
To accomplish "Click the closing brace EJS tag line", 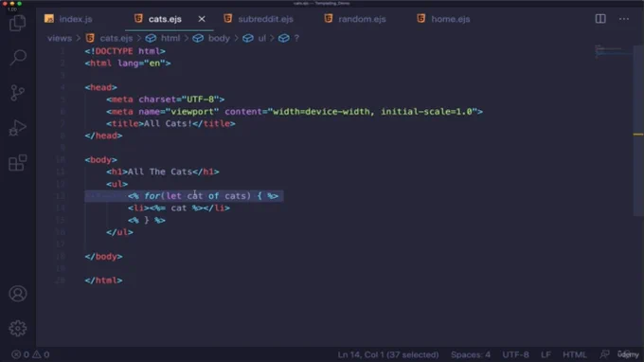I will [x=147, y=220].
